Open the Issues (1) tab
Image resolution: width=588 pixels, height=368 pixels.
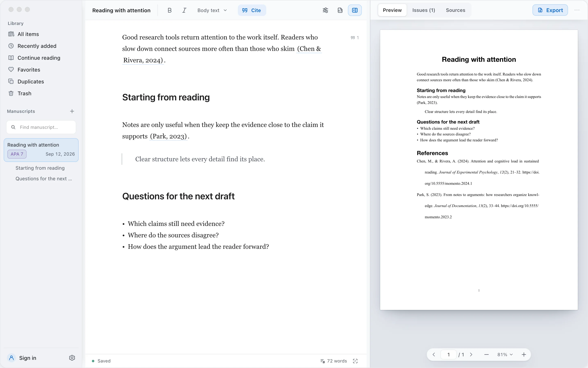click(x=423, y=10)
